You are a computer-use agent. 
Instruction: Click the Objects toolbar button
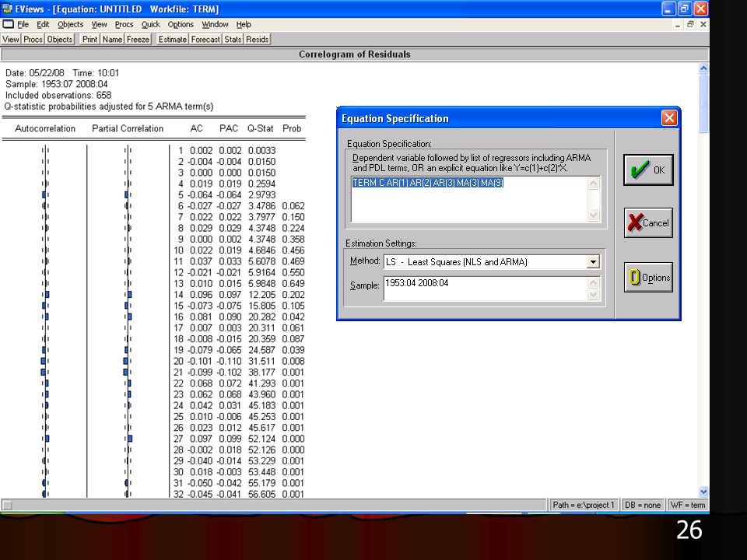pos(60,40)
